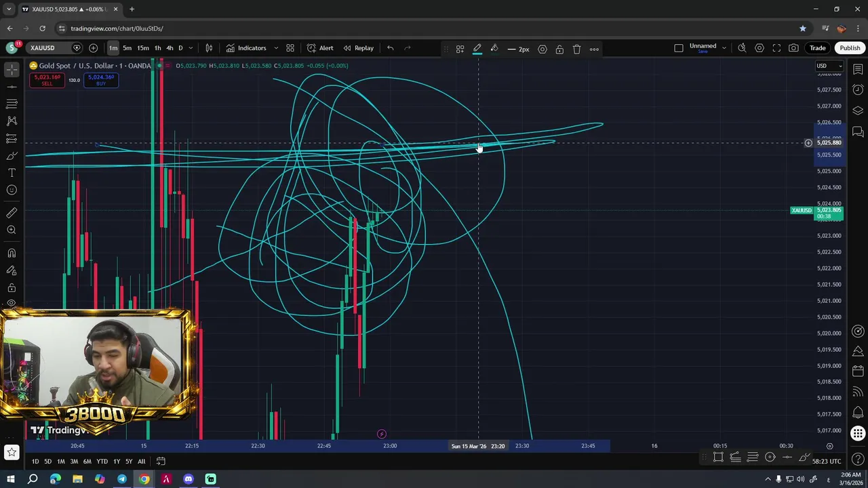Screen dimensions: 868x488
Task: Delete the selected drawing with trash icon
Action: coord(576,49)
